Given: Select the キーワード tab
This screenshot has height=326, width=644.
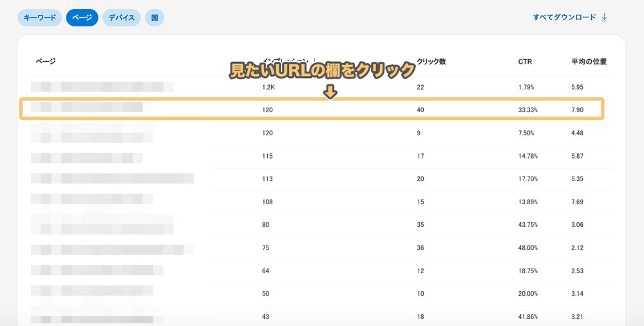Looking at the screenshot, I should pos(39,17).
